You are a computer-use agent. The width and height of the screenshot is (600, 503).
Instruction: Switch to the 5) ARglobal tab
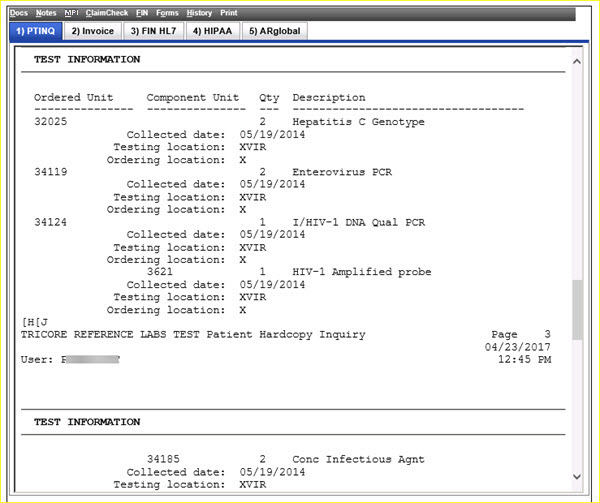click(272, 31)
